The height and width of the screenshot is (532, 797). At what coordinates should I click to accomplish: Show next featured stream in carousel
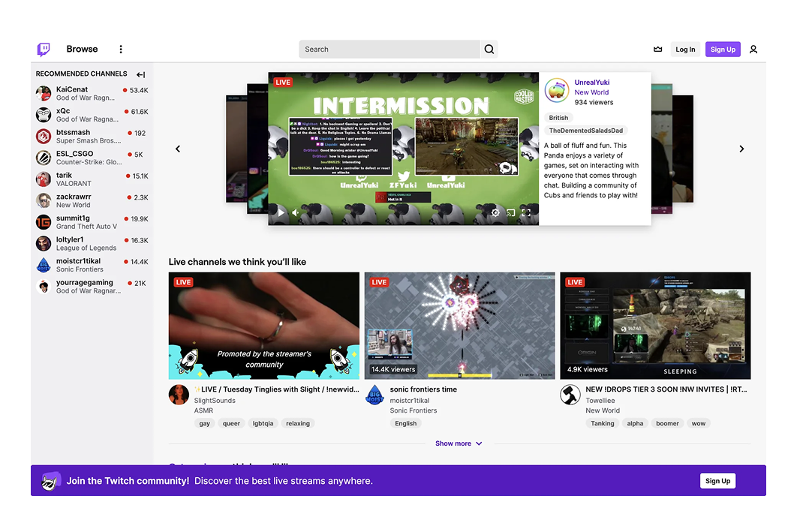pyautogui.click(x=741, y=149)
